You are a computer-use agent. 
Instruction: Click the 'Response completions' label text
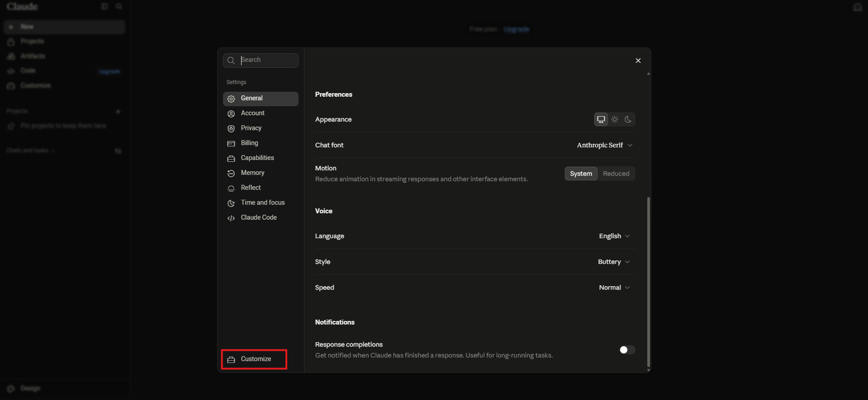(349, 344)
